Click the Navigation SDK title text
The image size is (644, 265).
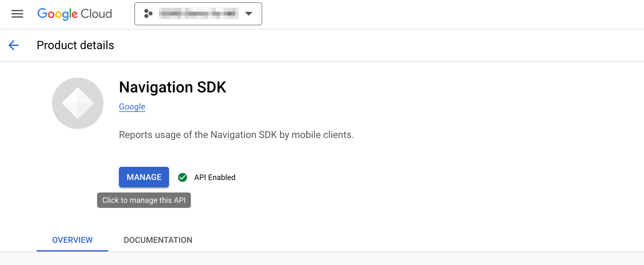(172, 87)
